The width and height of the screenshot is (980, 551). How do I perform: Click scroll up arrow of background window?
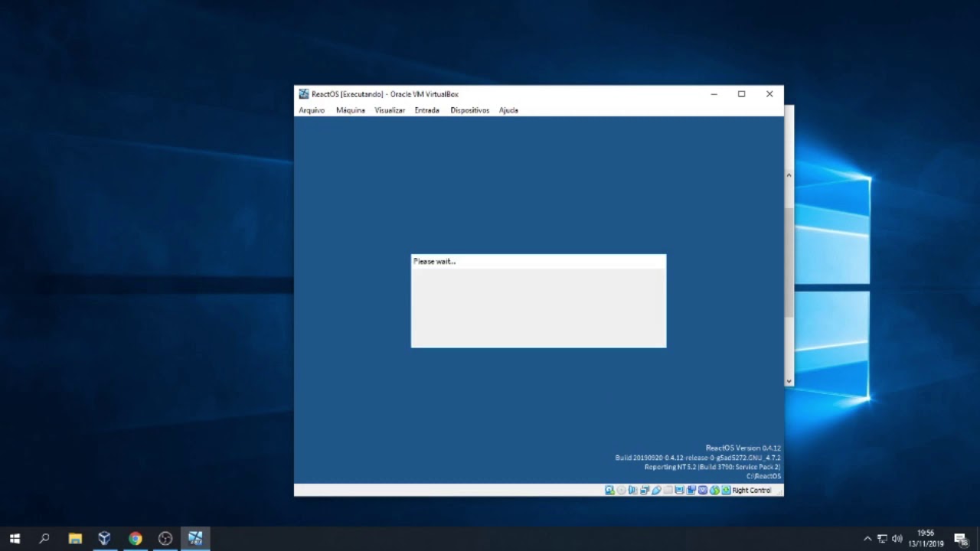click(x=789, y=175)
